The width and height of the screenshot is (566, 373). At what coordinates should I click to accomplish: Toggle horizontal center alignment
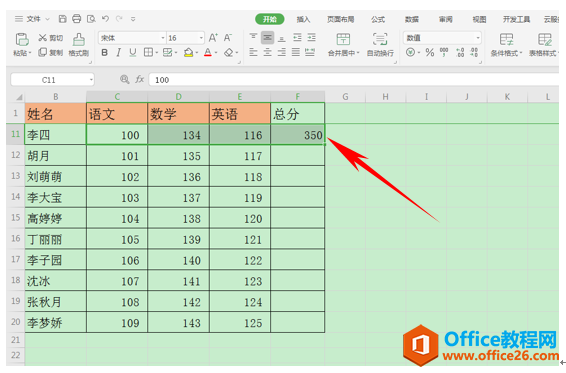[267, 53]
